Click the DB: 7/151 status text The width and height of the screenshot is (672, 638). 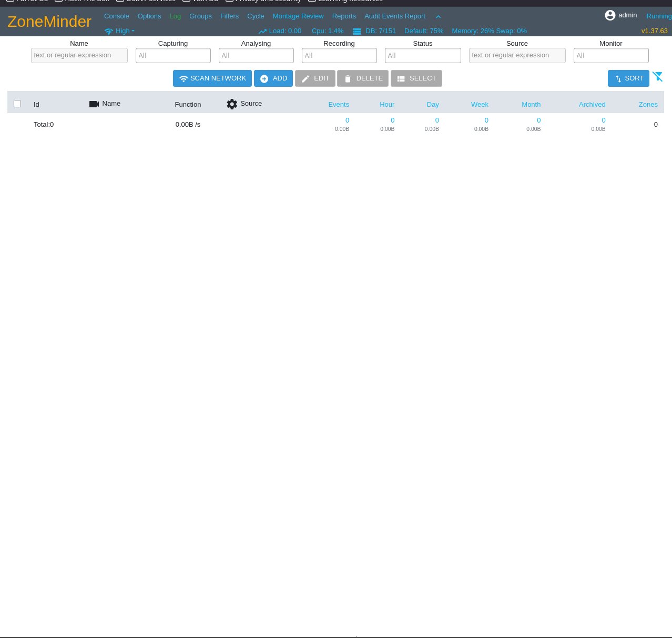click(x=381, y=31)
